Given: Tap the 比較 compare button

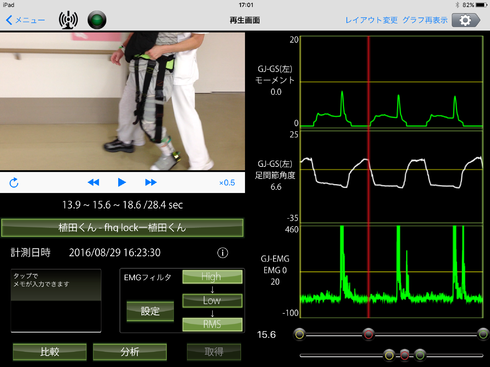Looking at the screenshot, I should click(x=50, y=352).
